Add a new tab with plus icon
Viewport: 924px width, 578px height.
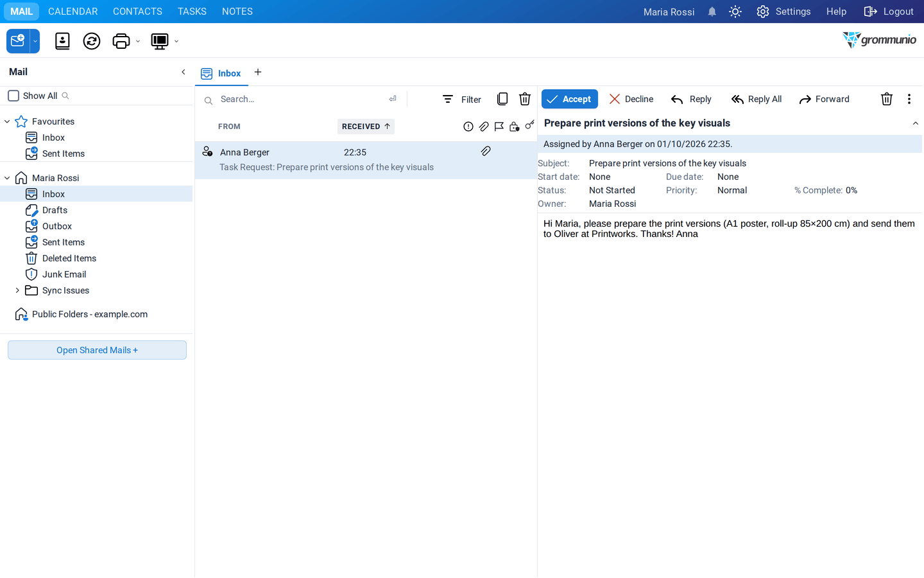[258, 72]
